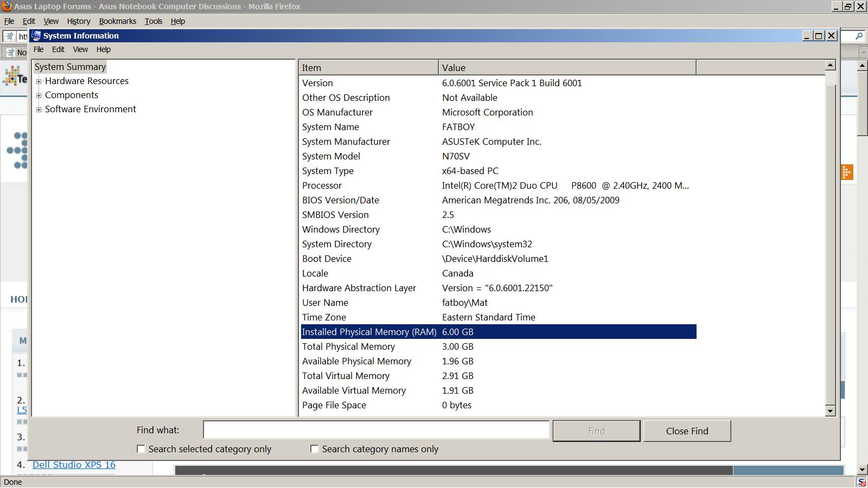The image size is (868, 488).
Task: Select the Software Environment tree label
Action: pos(91,109)
